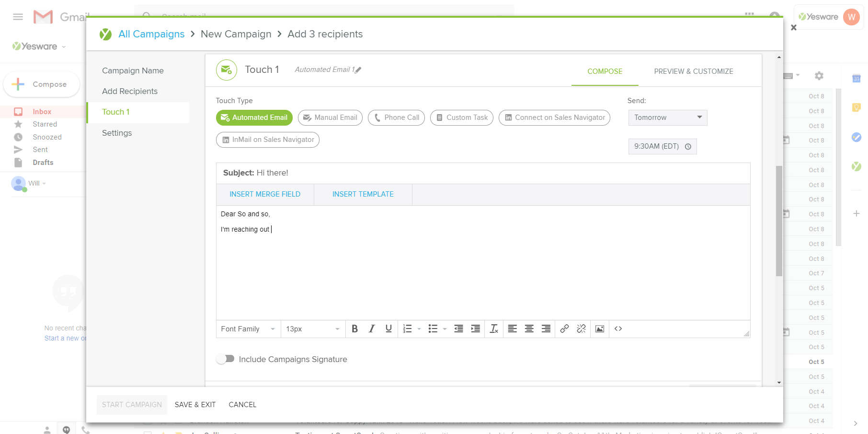868x434 pixels.
Task: Apply italic formatting
Action: click(x=372, y=328)
